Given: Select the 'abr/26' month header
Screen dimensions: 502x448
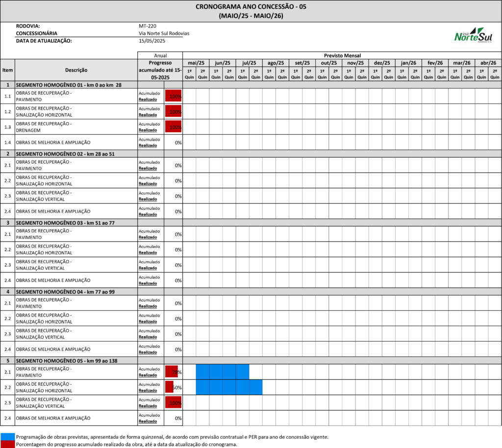Looking at the screenshot, I should tap(488, 63).
